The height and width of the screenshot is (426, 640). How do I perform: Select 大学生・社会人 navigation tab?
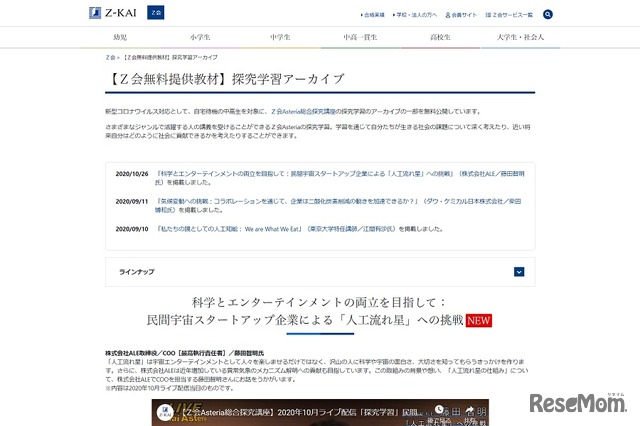520,37
